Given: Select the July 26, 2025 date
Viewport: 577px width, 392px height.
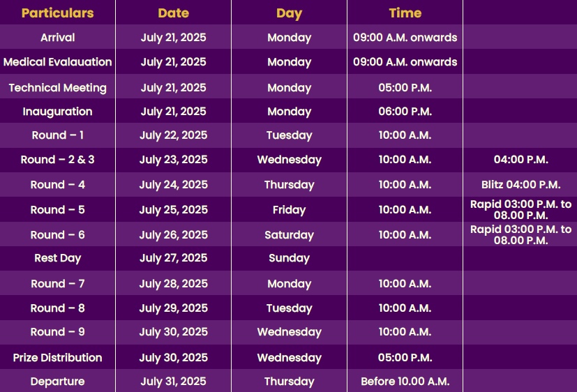Looking at the screenshot, I should click(x=173, y=234).
